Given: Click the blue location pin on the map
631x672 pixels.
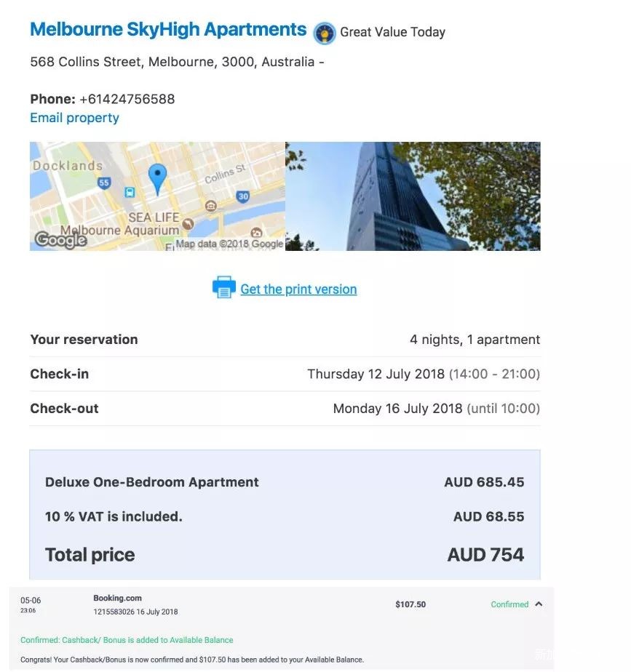Looking at the screenshot, I should (x=157, y=176).
